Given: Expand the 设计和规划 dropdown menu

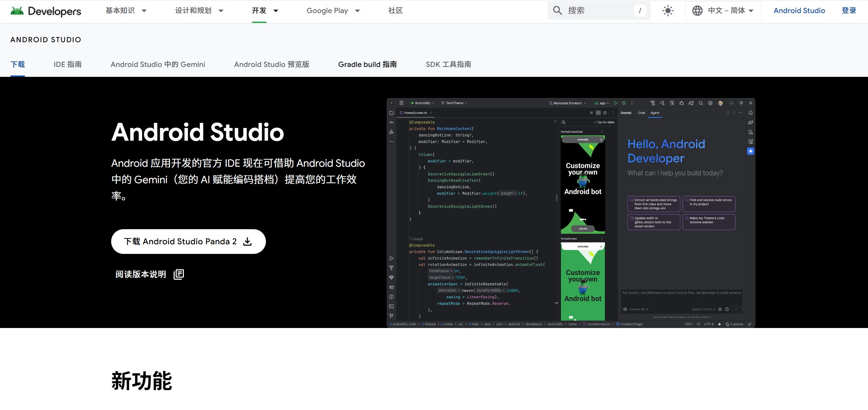Looking at the screenshot, I should coord(199,11).
